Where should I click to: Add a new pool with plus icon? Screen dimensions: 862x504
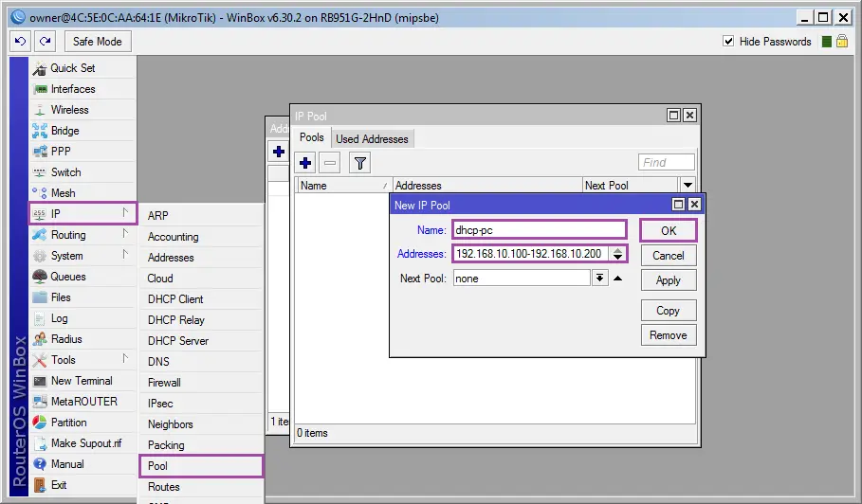pyautogui.click(x=305, y=163)
